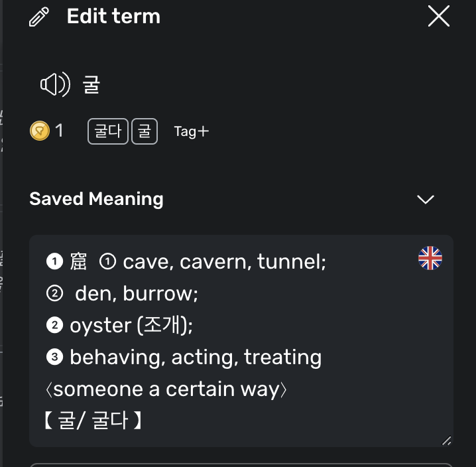
Task: Select the 굴다 tag
Action: [x=108, y=131]
